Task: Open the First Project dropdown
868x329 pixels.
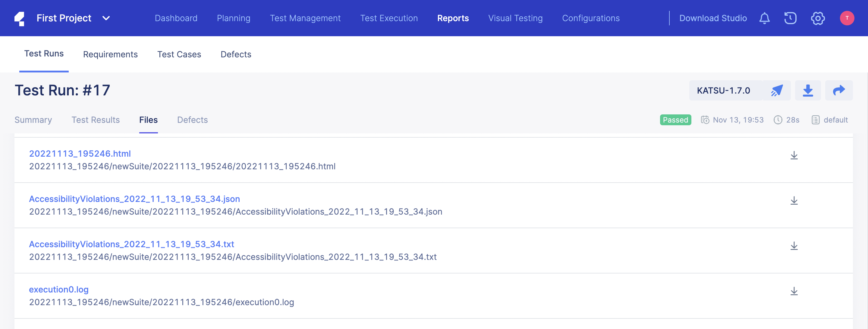Action: tap(72, 18)
